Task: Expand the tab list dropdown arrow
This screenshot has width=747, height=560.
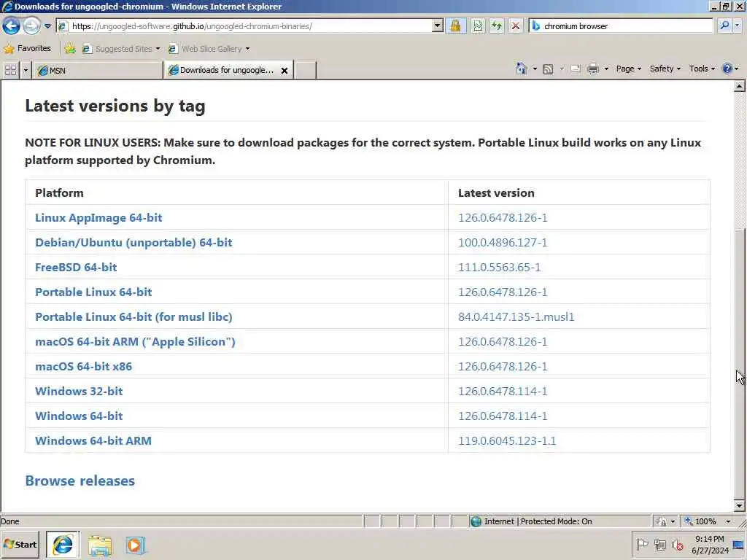Action: coord(26,71)
